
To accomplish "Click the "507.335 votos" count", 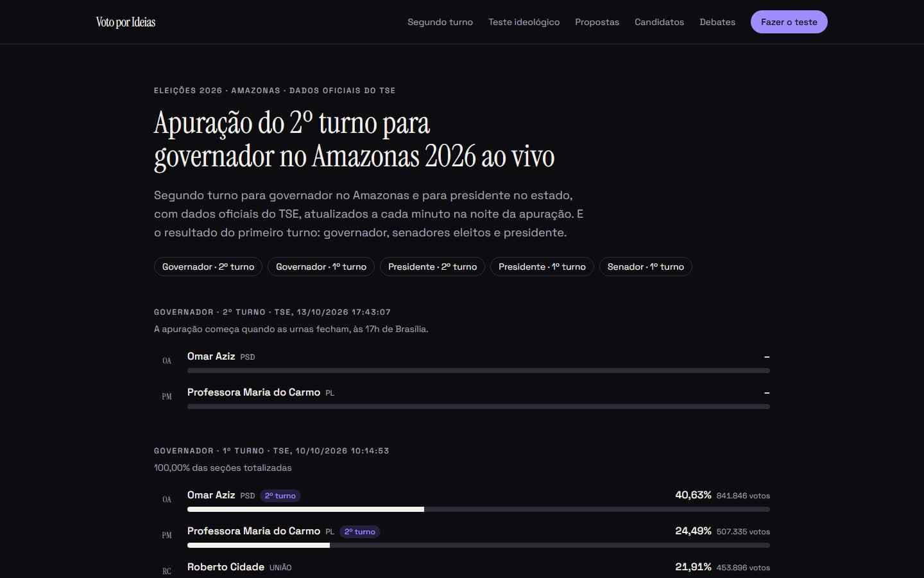I will click(743, 532).
